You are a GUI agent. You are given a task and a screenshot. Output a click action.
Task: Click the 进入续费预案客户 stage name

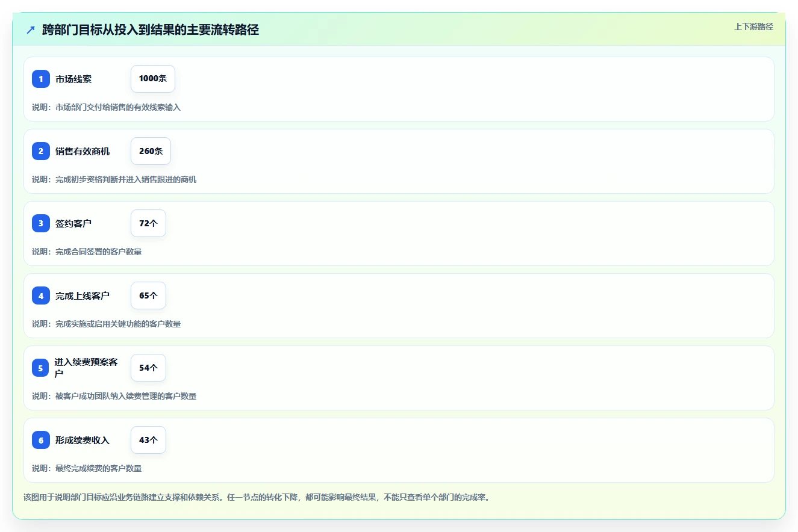pos(86,368)
